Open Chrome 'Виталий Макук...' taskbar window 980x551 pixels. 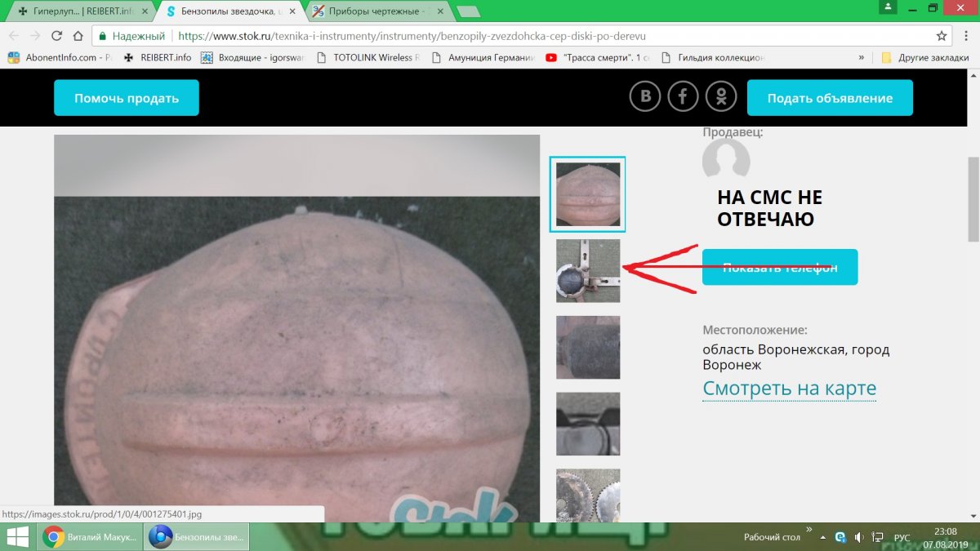(x=91, y=536)
